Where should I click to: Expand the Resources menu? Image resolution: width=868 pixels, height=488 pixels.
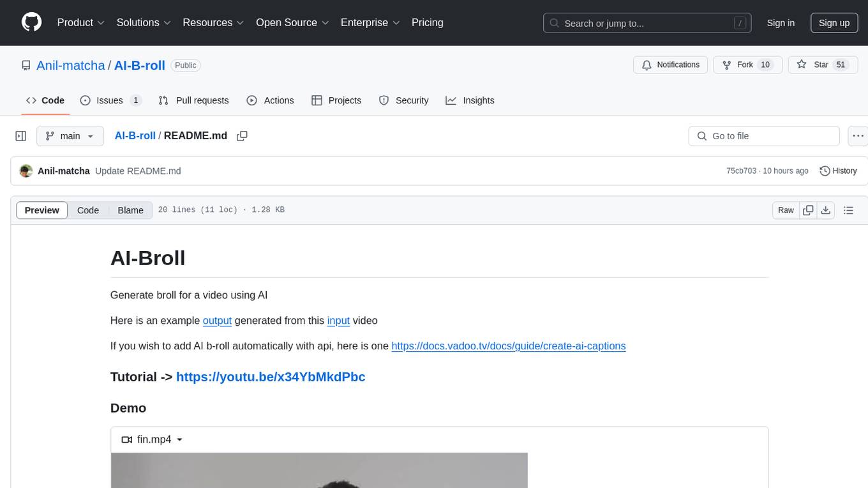213,22
